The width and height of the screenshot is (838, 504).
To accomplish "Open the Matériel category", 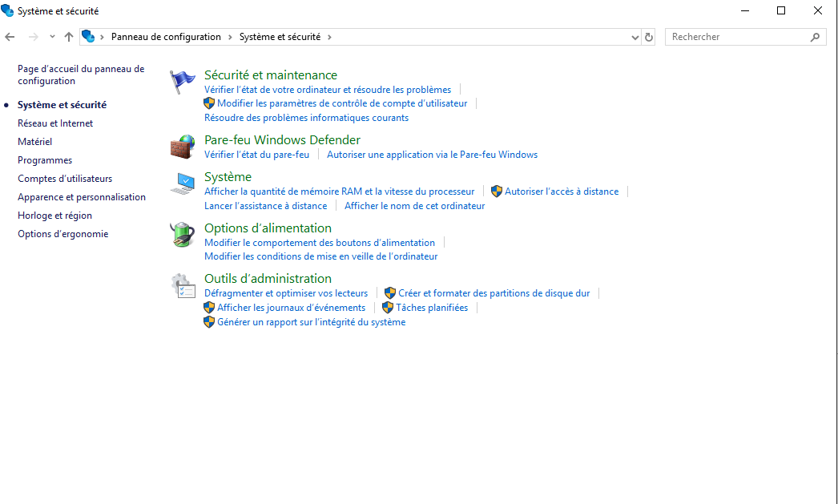I will pyautogui.click(x=34, y=142).
